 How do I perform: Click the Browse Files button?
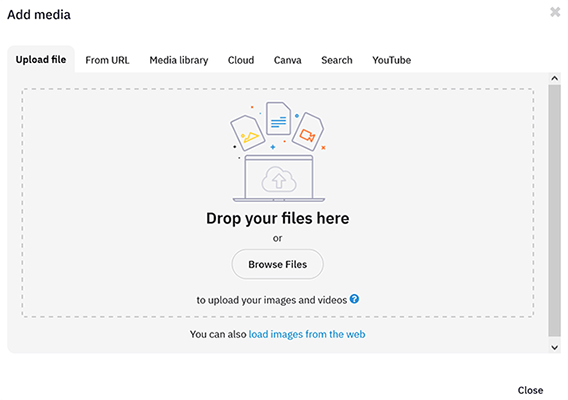coord(277,264)
